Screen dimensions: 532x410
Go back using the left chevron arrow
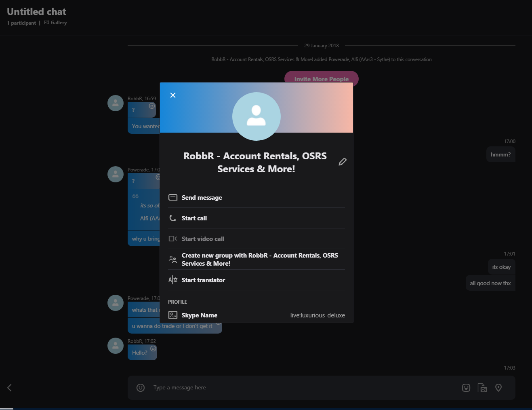click(x=9, y=388)
